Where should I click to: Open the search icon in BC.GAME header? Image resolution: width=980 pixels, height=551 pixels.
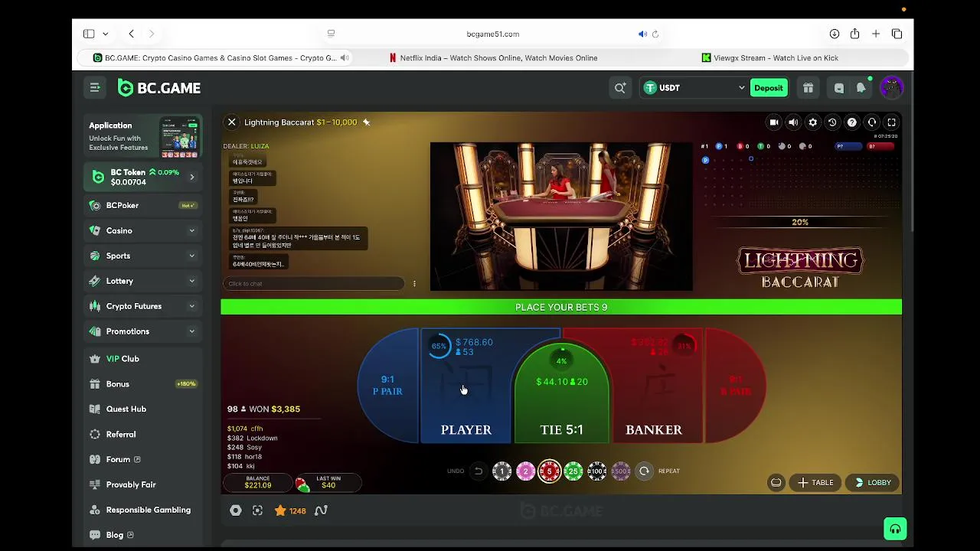pyautogui.click(x=620, y=88)
